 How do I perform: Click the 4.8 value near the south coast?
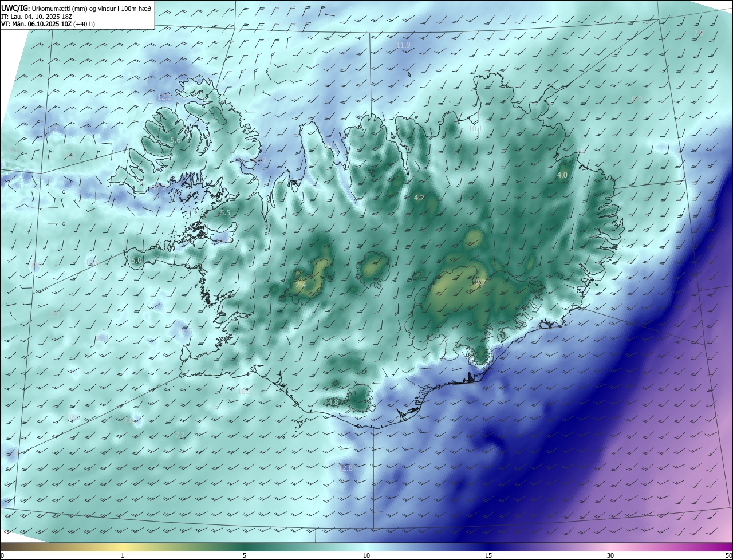[x=333, y=403]
